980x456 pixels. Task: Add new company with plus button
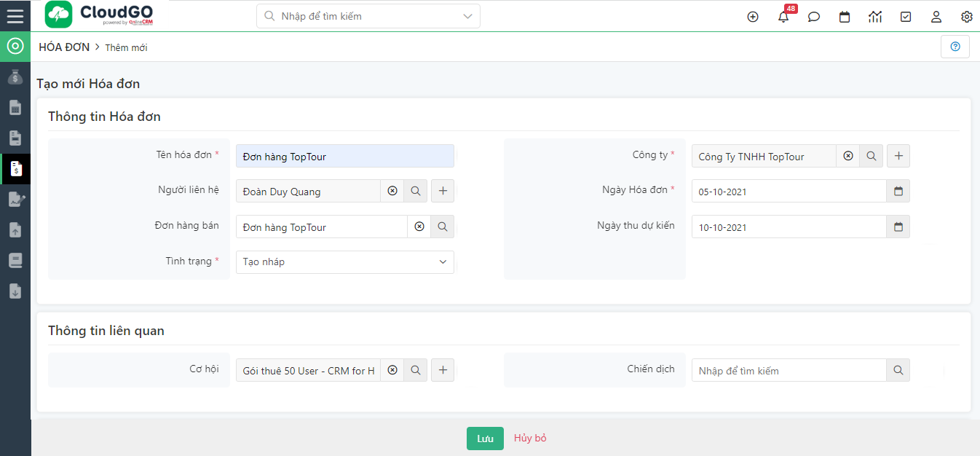[x=898, y=156]
